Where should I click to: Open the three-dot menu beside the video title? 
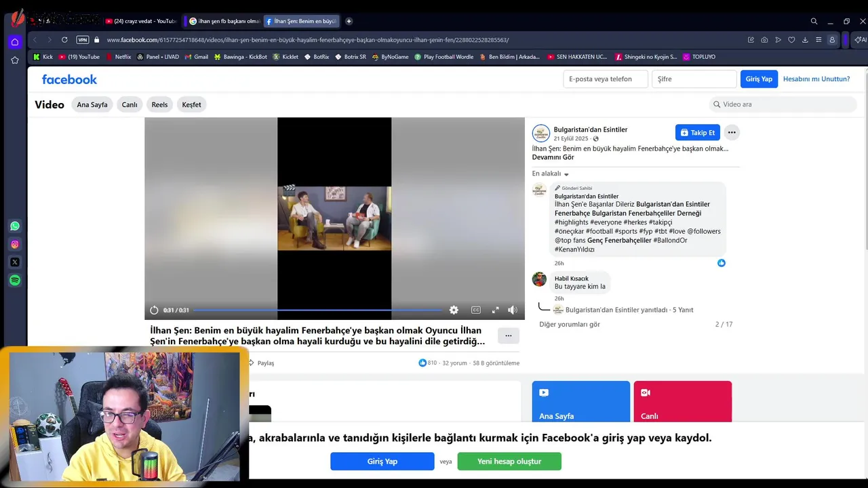pos(509,335)
